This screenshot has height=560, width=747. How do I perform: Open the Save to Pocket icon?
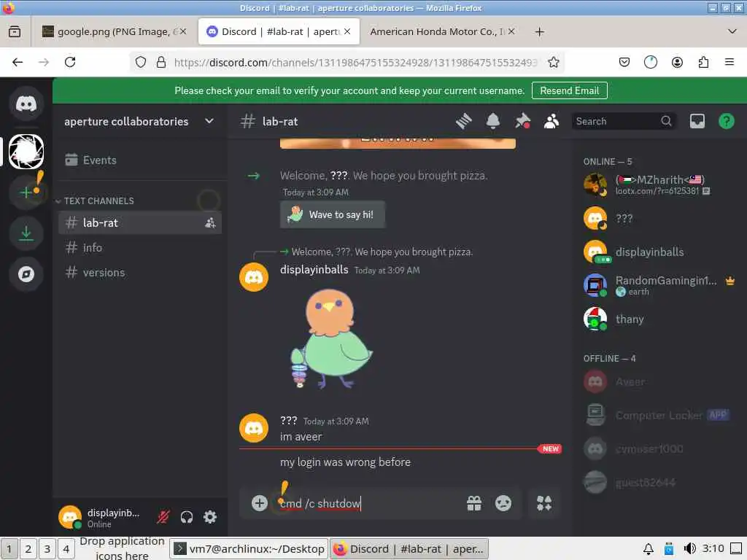[624, 62]
